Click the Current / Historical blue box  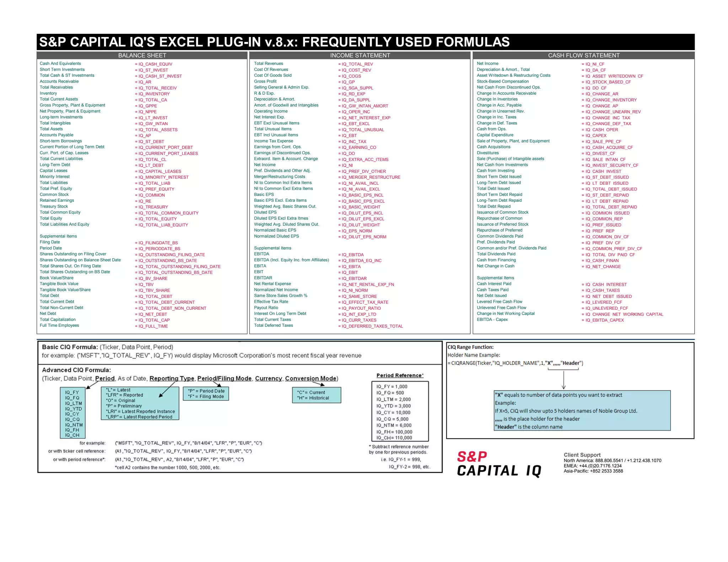tap(316, 395)
